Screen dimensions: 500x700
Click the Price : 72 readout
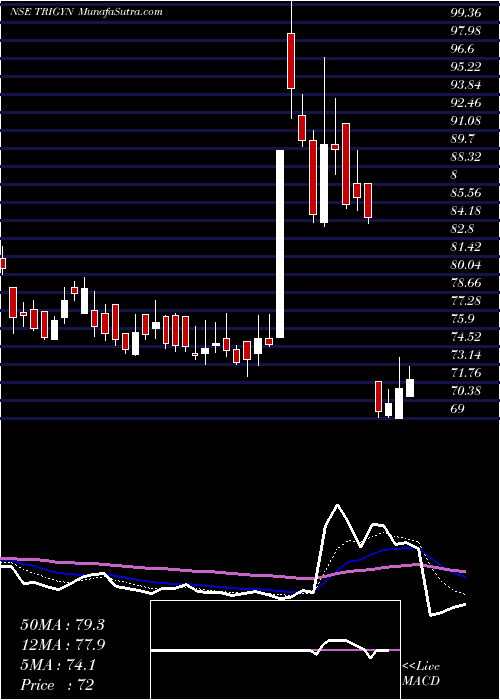57,685
